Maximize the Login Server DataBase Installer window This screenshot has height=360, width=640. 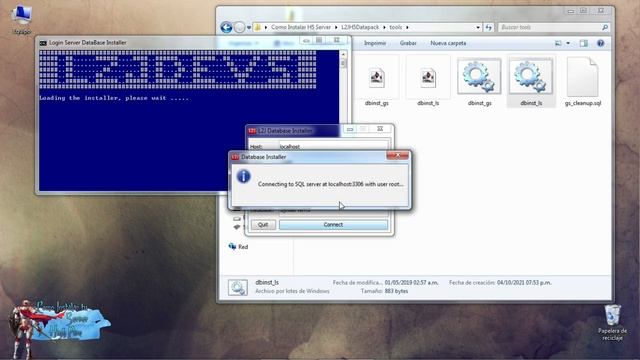point(319,40)
